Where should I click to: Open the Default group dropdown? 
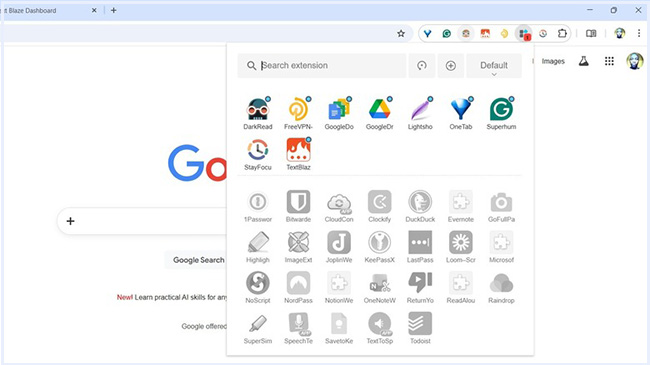(494, 66)
